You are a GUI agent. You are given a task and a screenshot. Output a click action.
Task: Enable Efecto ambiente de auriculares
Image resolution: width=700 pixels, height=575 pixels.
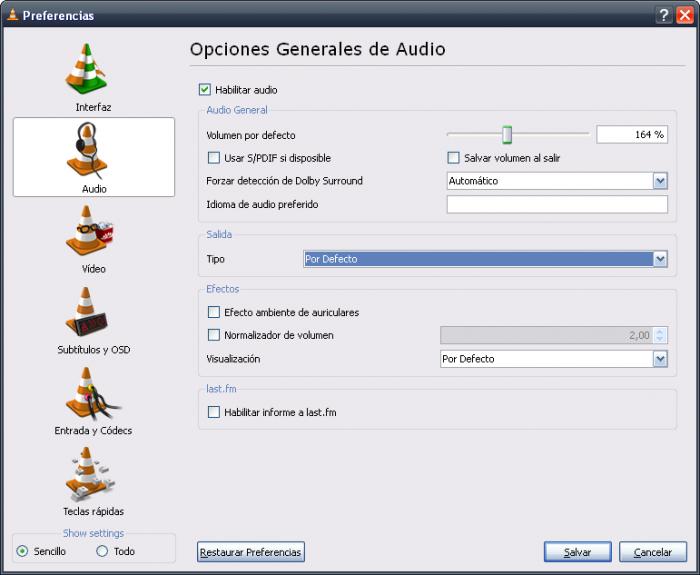[214, 312]
